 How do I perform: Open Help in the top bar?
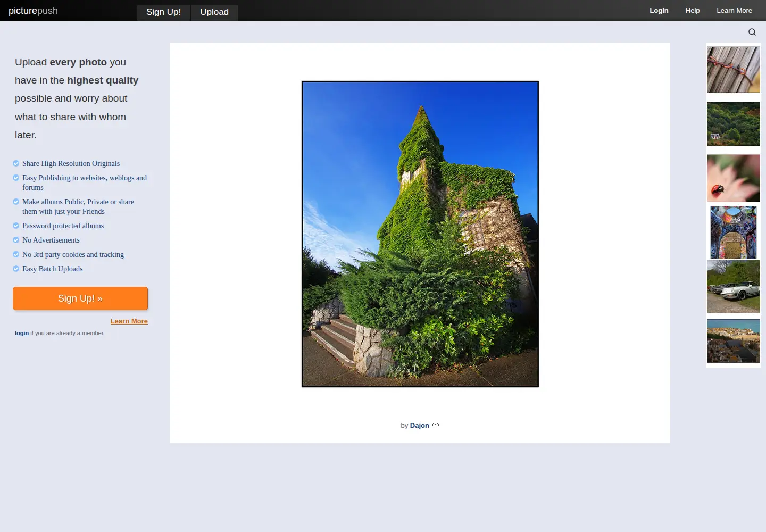pyautogui.click(x=693, y=11)
